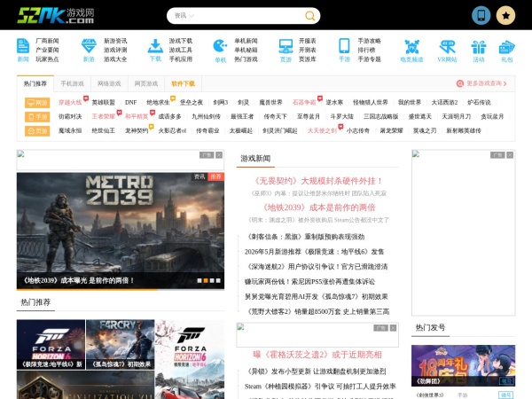
Task: Click the orange magnifier search icon
Action: pyautogui.click(x=309, y=16)
